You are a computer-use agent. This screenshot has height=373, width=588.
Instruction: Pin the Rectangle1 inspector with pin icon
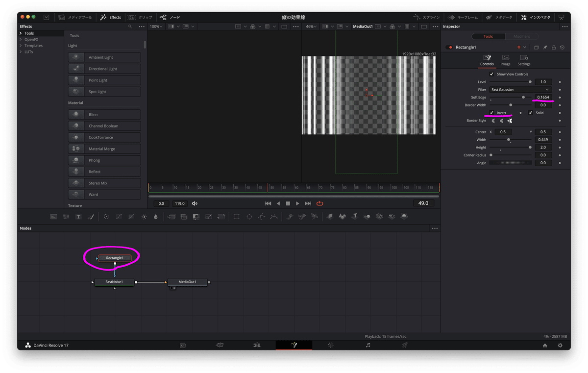click(x=545, y=48)
